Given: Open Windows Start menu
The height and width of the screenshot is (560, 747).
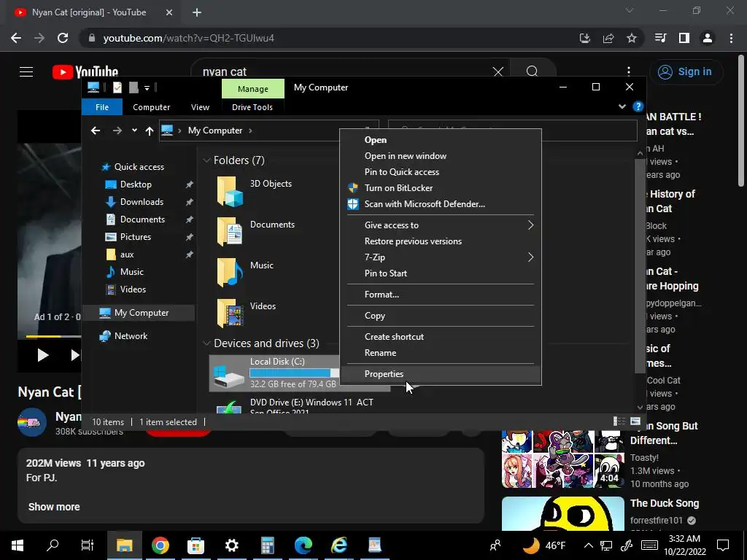Looking at the screenshot, I should click(x=18, y=545).
